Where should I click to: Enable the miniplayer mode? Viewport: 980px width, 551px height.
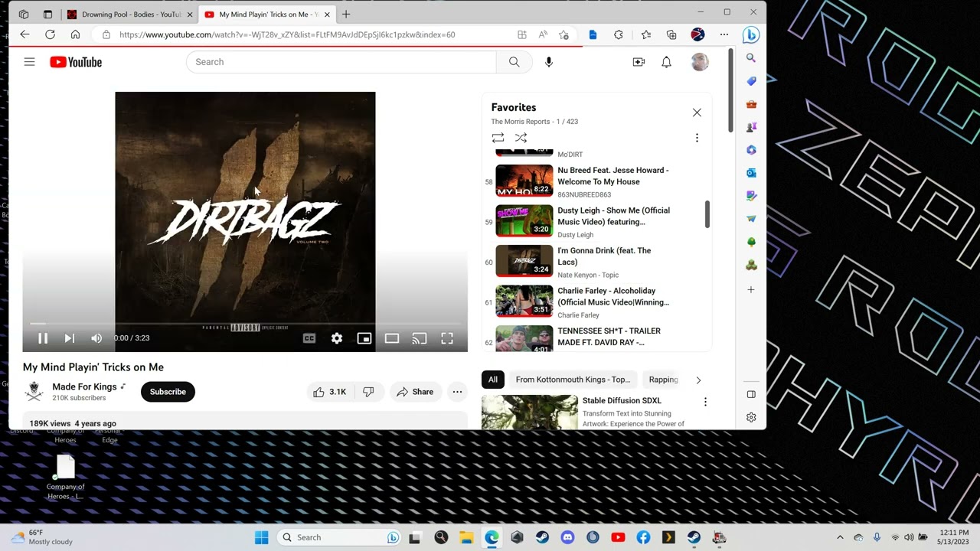364,338
